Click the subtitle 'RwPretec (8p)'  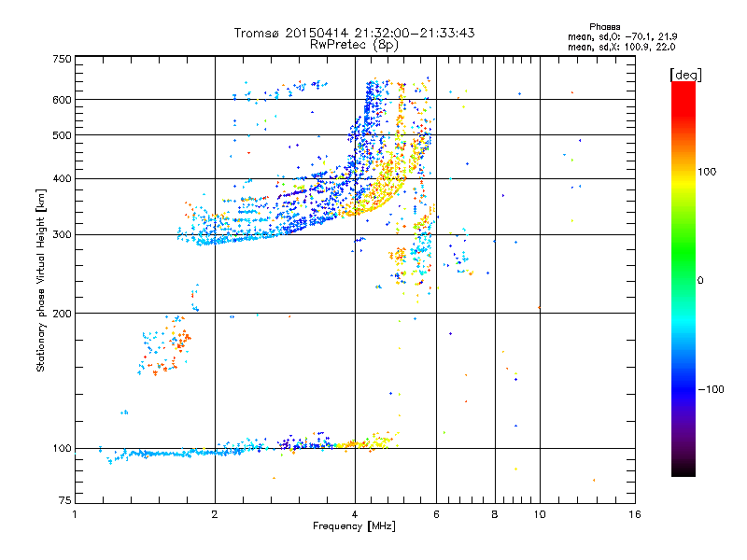coord(354,45)
